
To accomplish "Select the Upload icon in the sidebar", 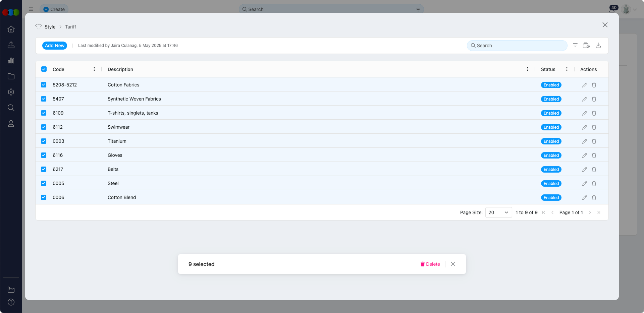I will pyautogui.click(x=11, y=45).
